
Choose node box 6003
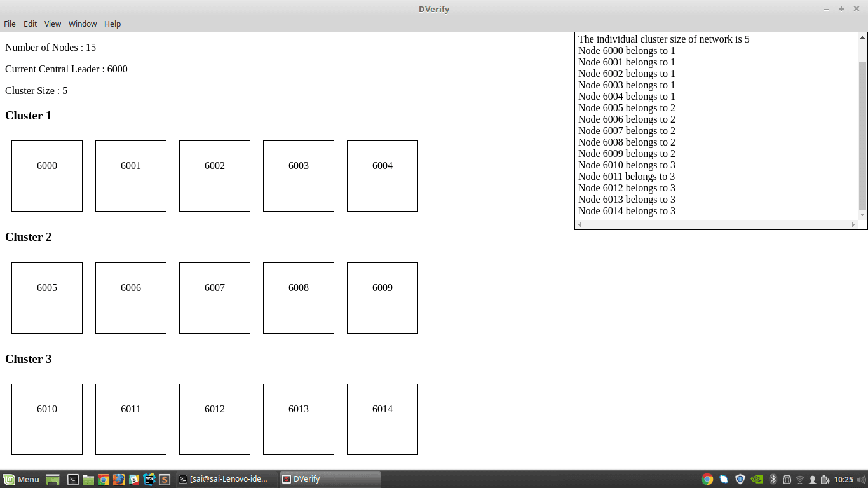[299, 176]
